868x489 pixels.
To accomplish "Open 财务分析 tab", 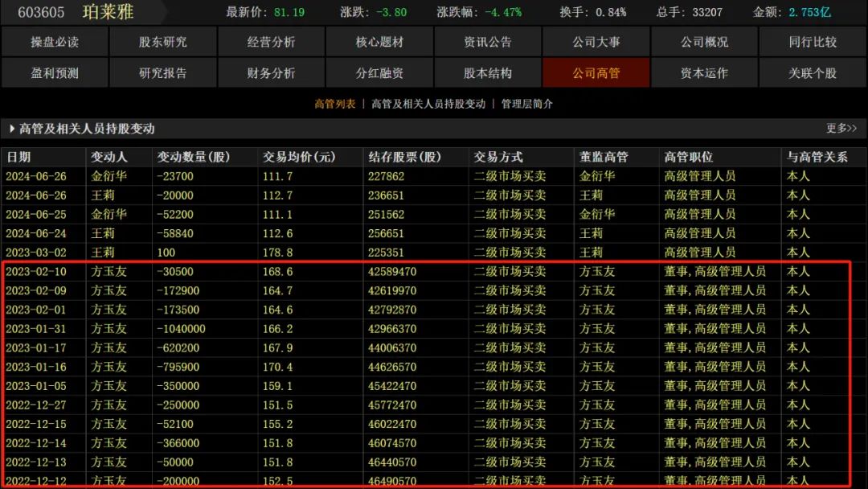I will [271, 73].
